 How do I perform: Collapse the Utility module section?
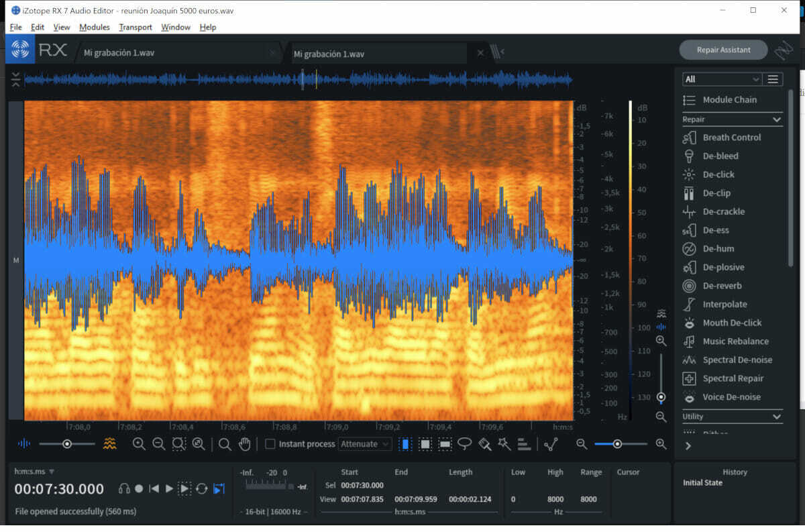[x=777, y=417]
